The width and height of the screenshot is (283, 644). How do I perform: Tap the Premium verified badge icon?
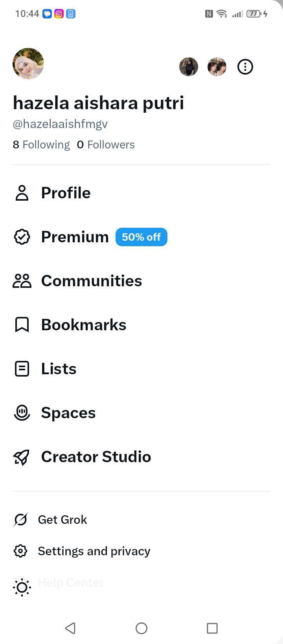point(22,237)
